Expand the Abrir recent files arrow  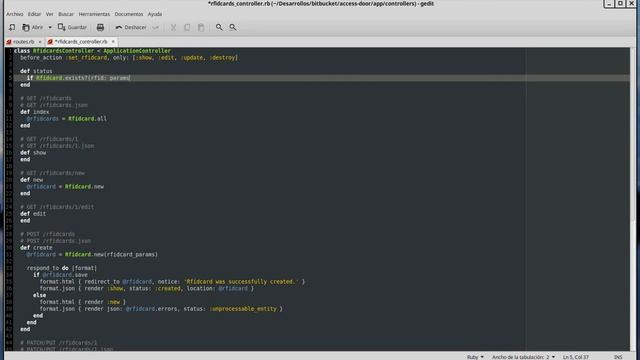pos(50,27)
